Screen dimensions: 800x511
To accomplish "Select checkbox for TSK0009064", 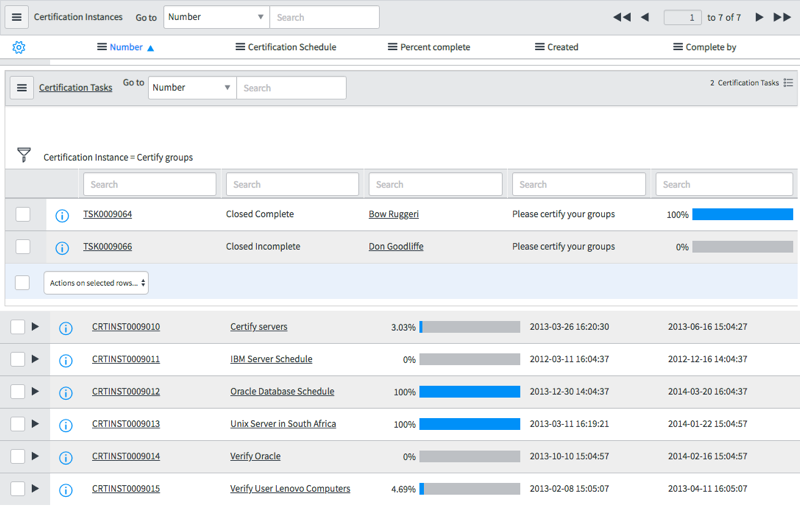I will pyautogui.click(x=22, y=214).
